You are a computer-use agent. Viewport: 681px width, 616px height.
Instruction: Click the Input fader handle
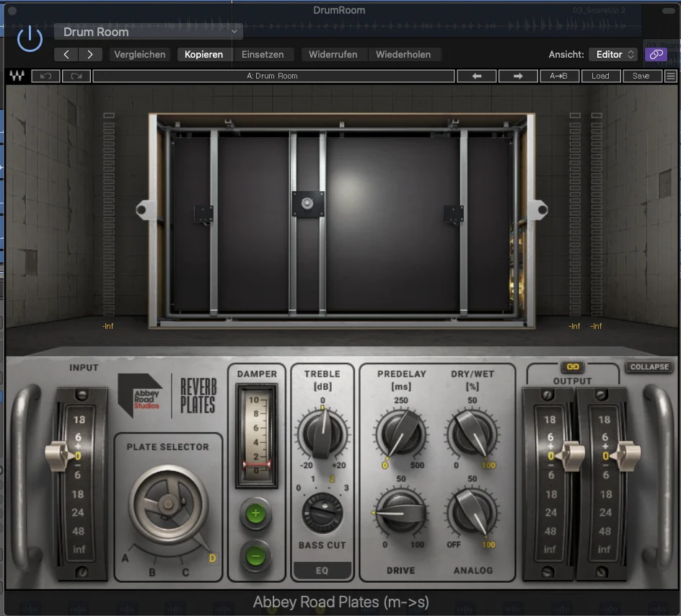[x=58, y=456]
